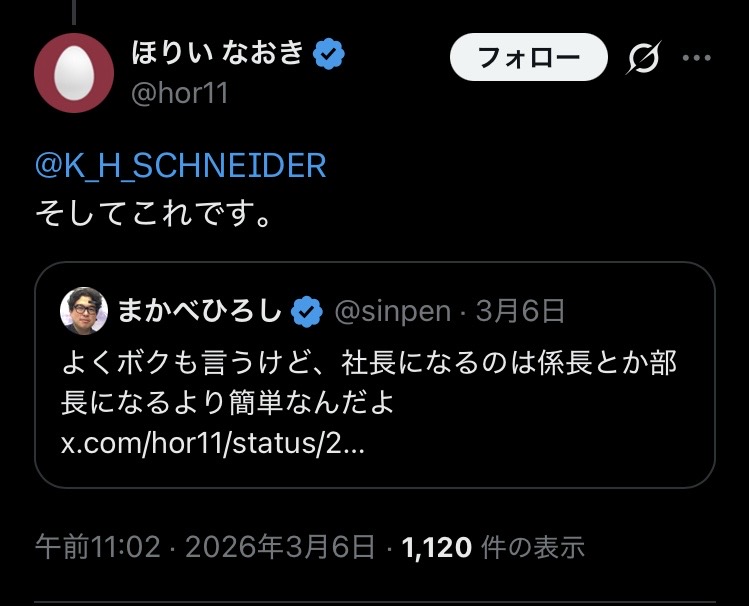The height and width of the screenshot is (606, 749).
Task: Click the 3月6日 date of quoted tweet
Action: click(x=521, y=312)
